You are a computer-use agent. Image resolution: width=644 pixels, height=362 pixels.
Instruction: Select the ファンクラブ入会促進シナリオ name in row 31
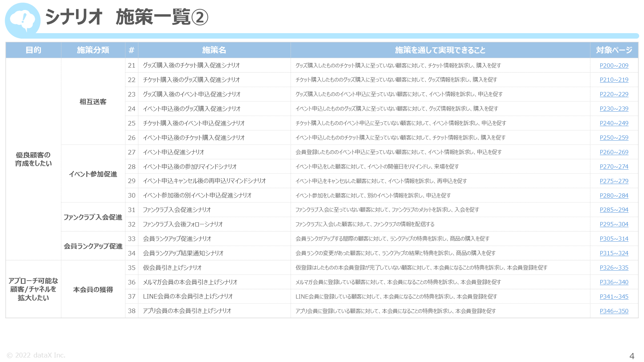[x=177, y=210]
